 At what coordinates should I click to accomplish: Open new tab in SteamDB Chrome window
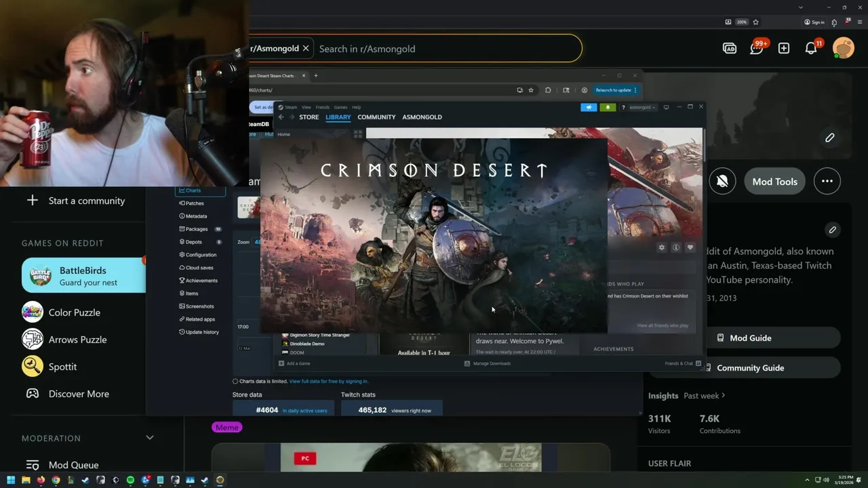click(x=315, y=76)
